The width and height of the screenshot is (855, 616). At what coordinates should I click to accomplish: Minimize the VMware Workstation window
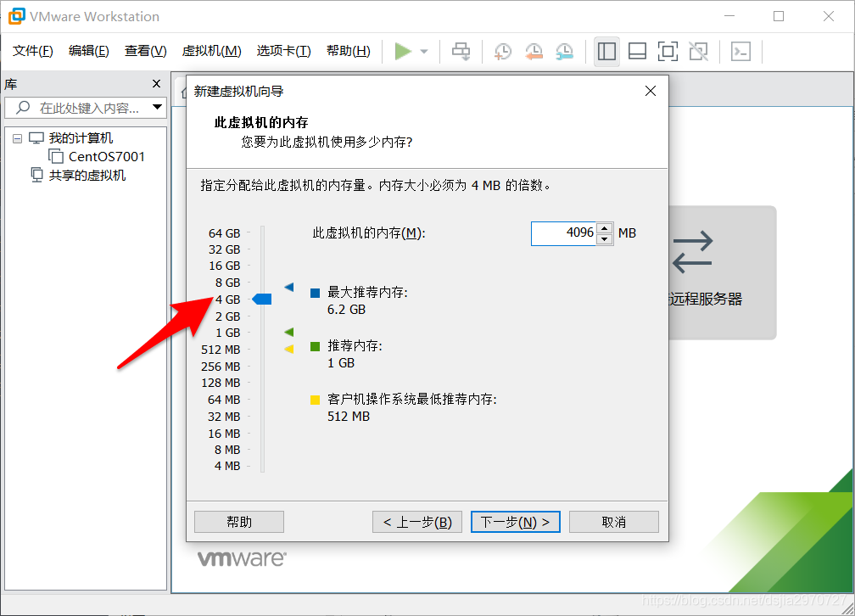[729, 16]
